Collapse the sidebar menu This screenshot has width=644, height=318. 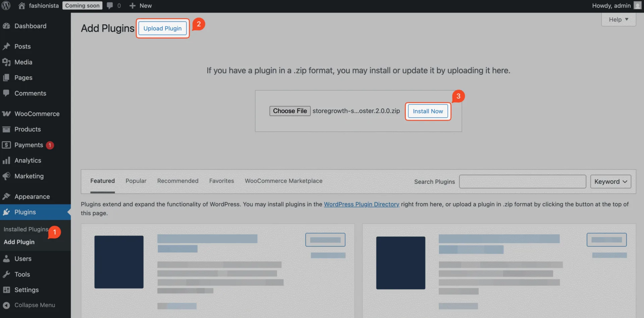pyautogui.click(x=29, y=305)
